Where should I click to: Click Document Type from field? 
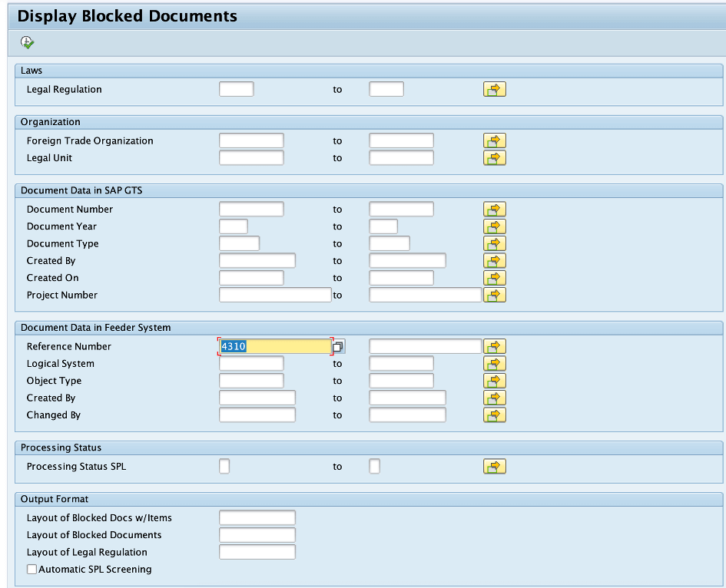point(240,243)
